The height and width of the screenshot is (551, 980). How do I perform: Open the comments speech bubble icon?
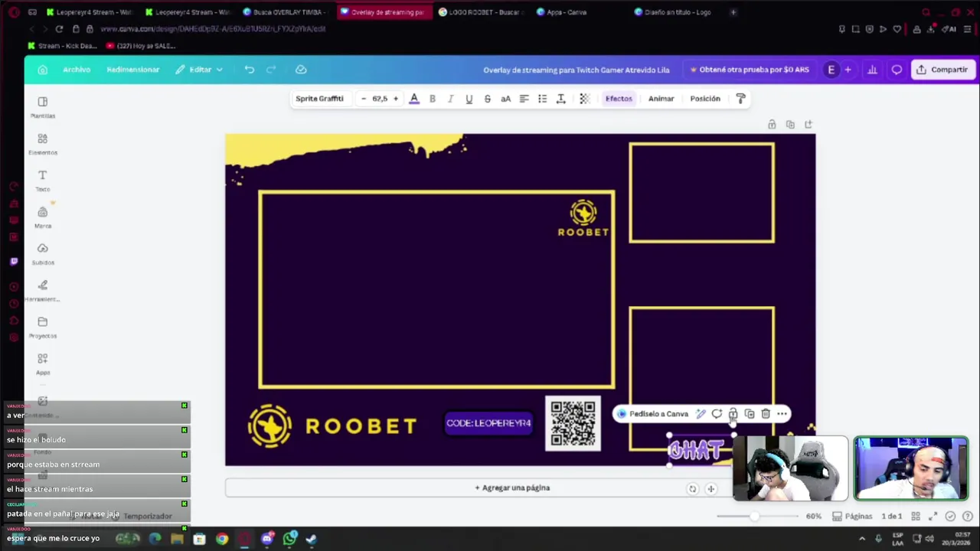pos(897,70)
